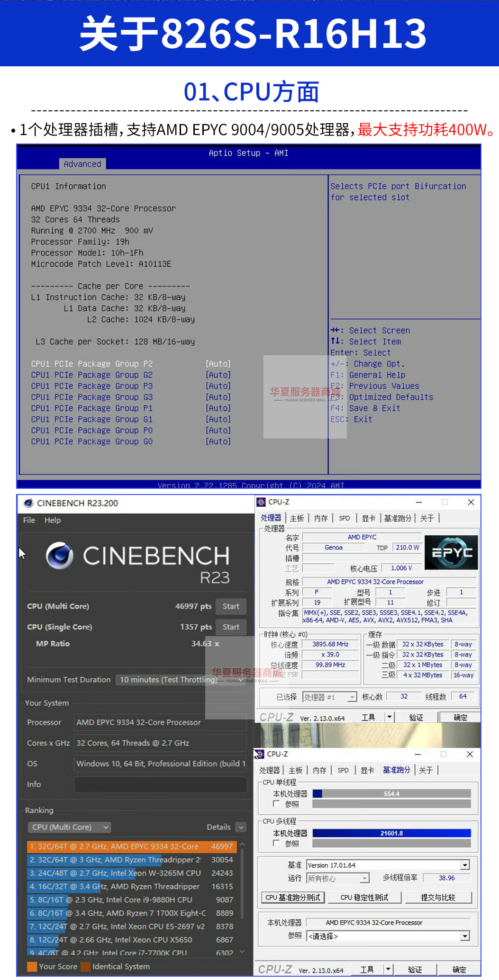Screen dimensions: 499x980
Task: Switch to 内存 tab in CPU-Z processor window
Action: [321, 518]
